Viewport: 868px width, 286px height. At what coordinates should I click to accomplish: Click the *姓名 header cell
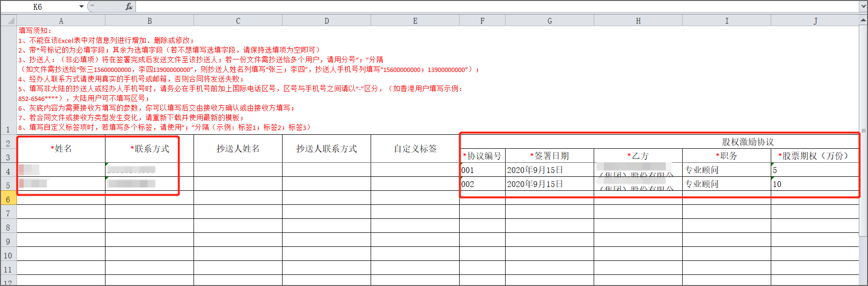pyautogui.click(x=61, y=149)
